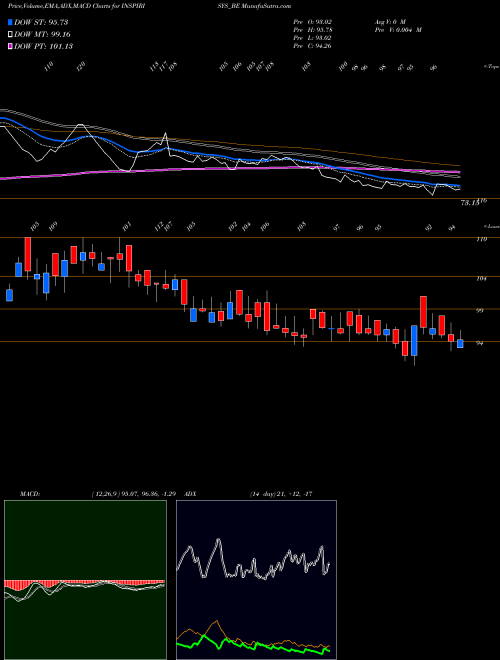Click the '104' price axis label
This screenshot has height=660, width=500.
tap(481, 278)
